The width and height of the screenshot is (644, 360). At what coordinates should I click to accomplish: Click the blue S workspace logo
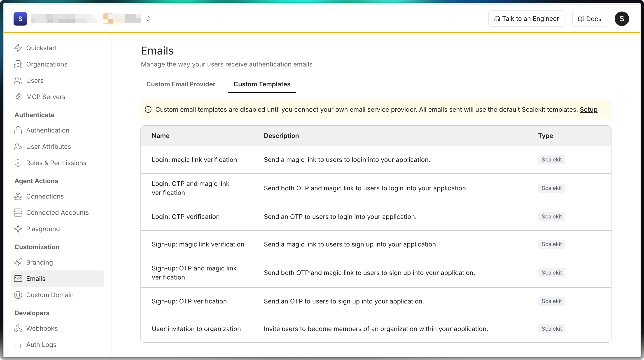20,19
